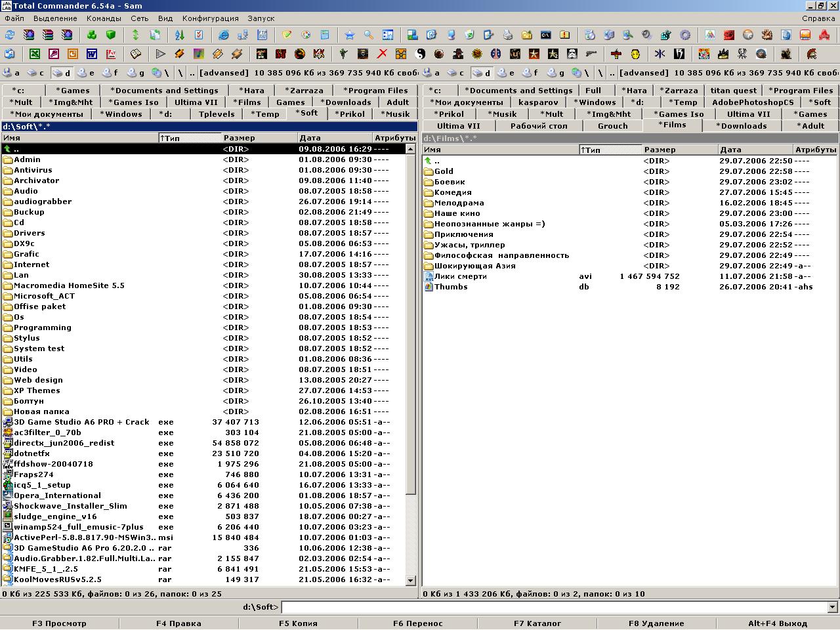Viewport: 840px width, 630px height.
Task: Switch to the Рабочий стол tab
Action: pos(539,126)
